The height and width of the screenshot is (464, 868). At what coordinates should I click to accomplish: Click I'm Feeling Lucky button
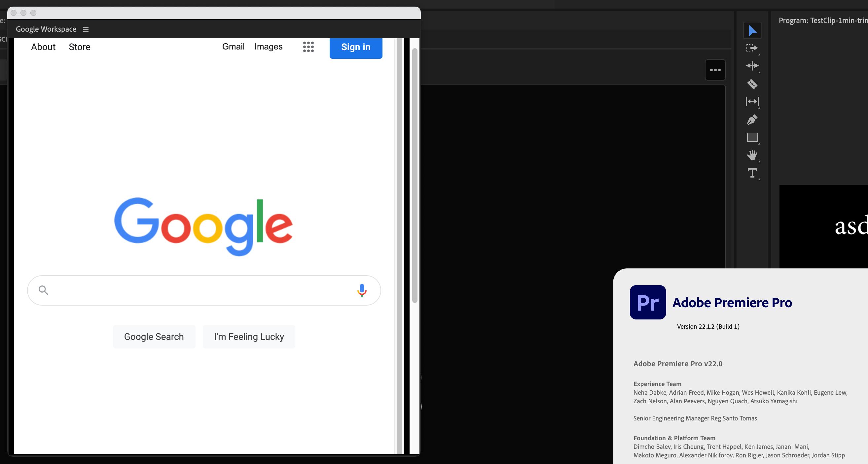(249, 336)
